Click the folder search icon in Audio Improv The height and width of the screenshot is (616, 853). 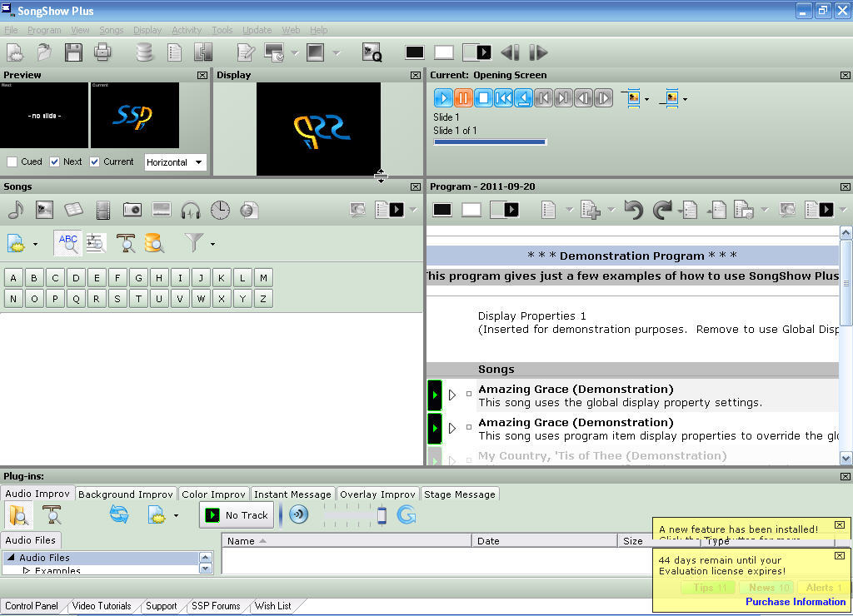click(18, 514)
